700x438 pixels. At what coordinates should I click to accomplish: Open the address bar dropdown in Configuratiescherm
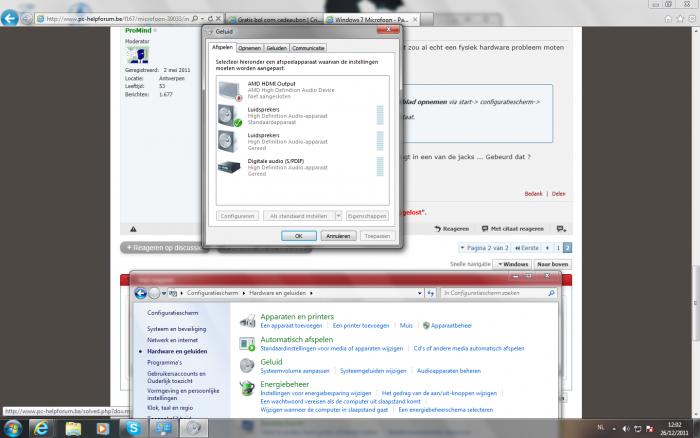pyautogui.click(x=420, y=293)
